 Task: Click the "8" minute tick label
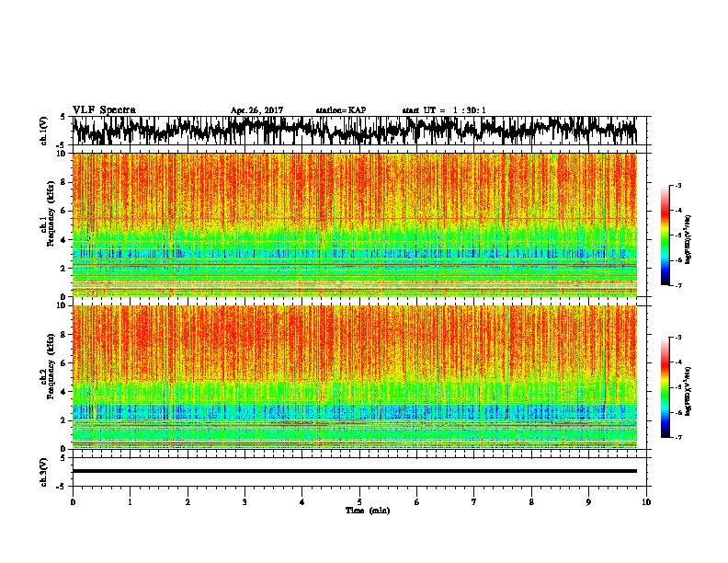tap(531, 502)
